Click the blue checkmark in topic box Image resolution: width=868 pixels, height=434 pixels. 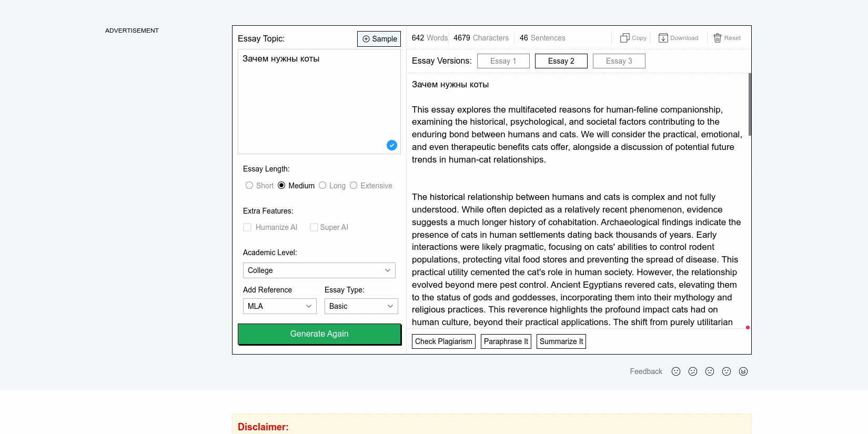pyautogui.click(x=392, y=145)
